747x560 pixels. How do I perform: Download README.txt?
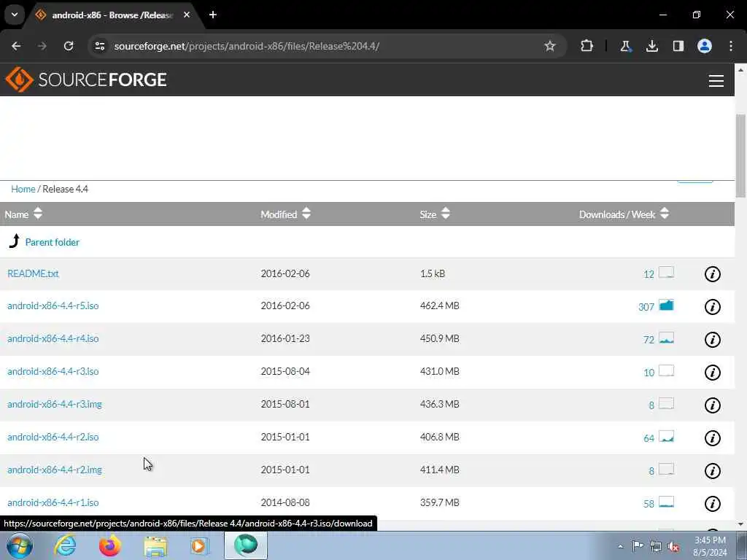tap(33, 273)
